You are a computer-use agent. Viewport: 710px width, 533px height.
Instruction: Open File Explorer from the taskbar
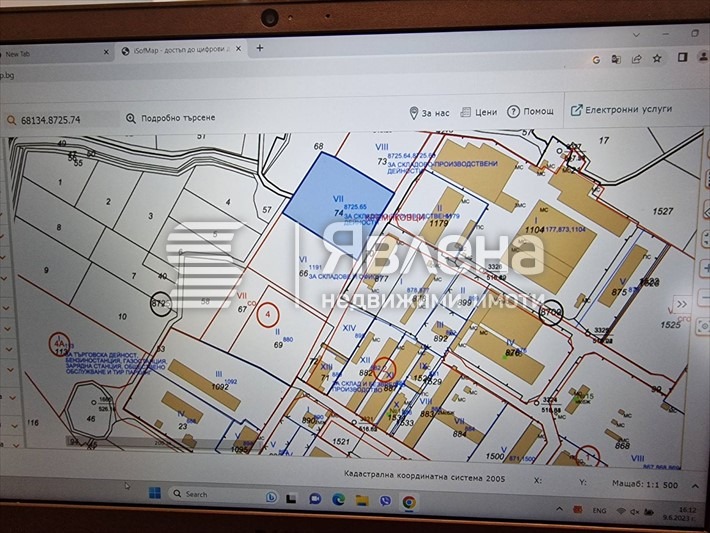point(361,500)
